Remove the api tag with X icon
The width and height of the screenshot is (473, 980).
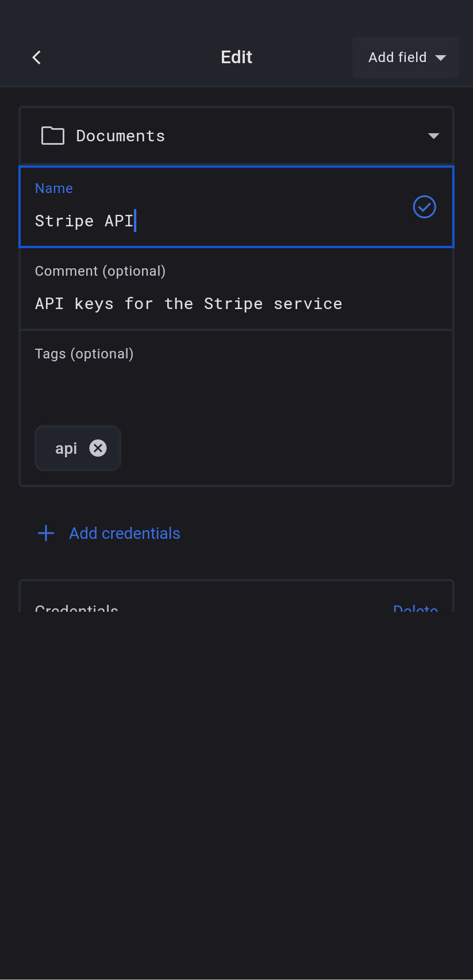pos(98,448)
